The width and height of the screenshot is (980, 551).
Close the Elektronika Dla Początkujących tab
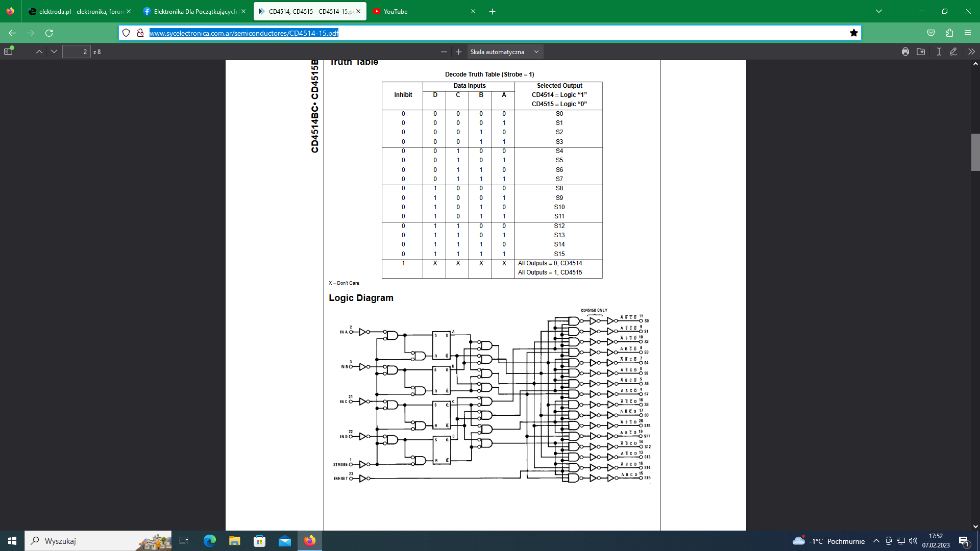point(243,11)
